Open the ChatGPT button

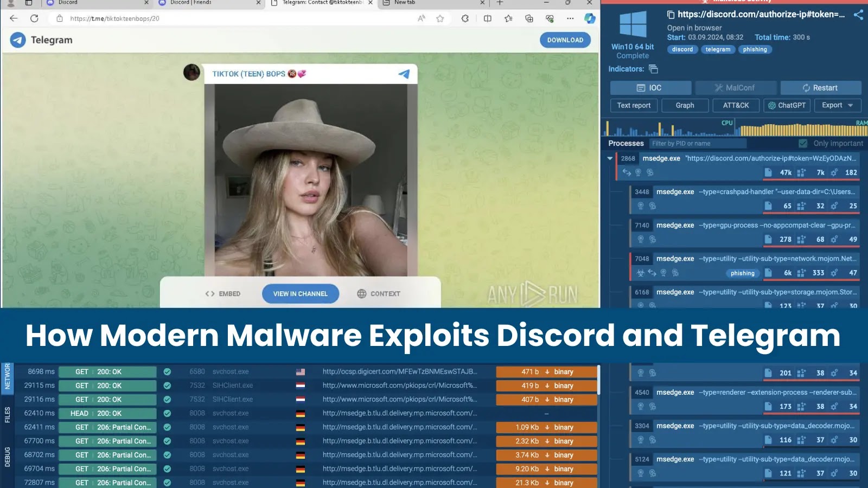tap(787, 105)
